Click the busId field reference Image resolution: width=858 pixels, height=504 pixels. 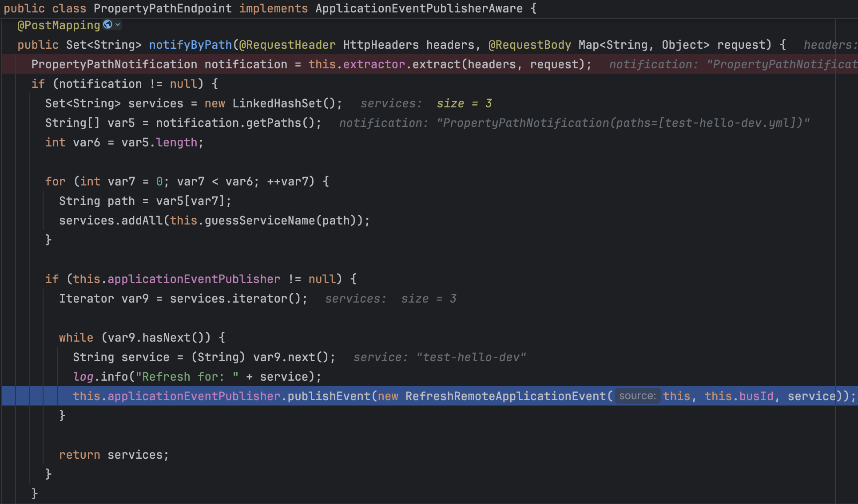tap(756, 396)
